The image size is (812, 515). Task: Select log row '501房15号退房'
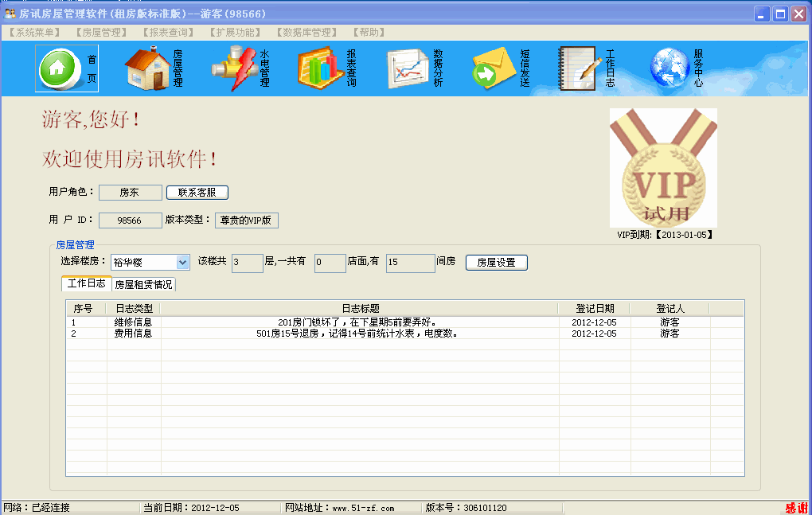coord(405,334)
